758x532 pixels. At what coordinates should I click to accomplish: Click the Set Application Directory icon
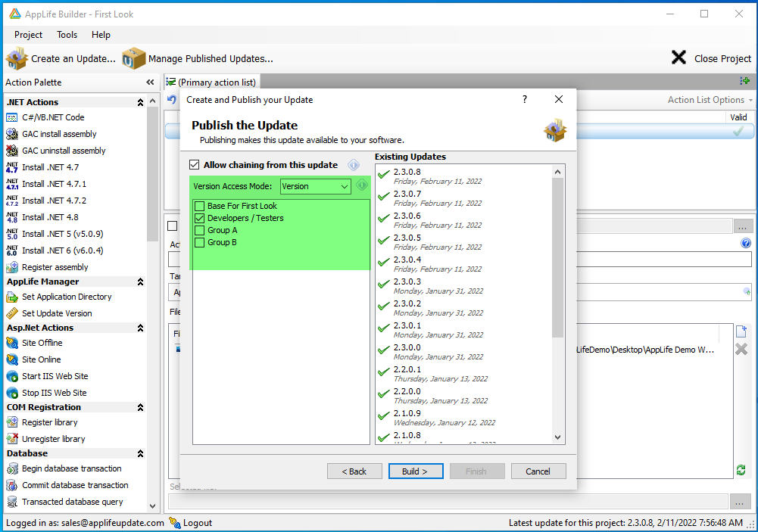(12, 297)
